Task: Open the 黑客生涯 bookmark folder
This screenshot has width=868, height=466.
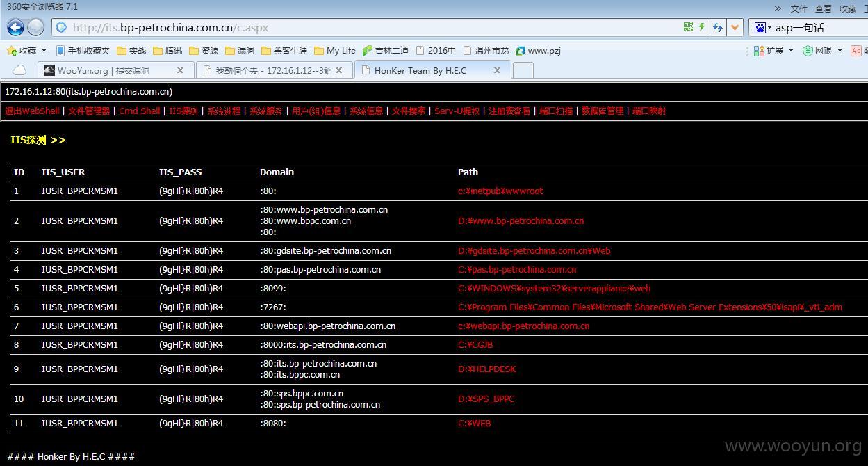Action: pos(284,50)
